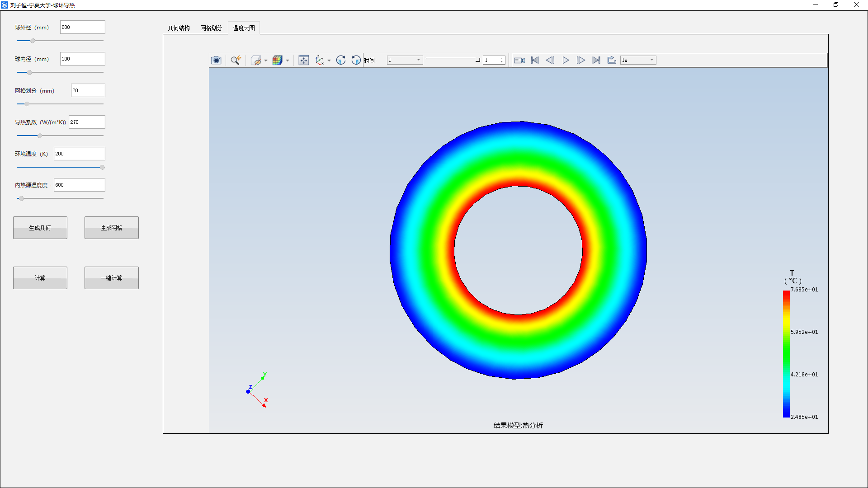Click the visibility display-mode box icon

[256, 60]
